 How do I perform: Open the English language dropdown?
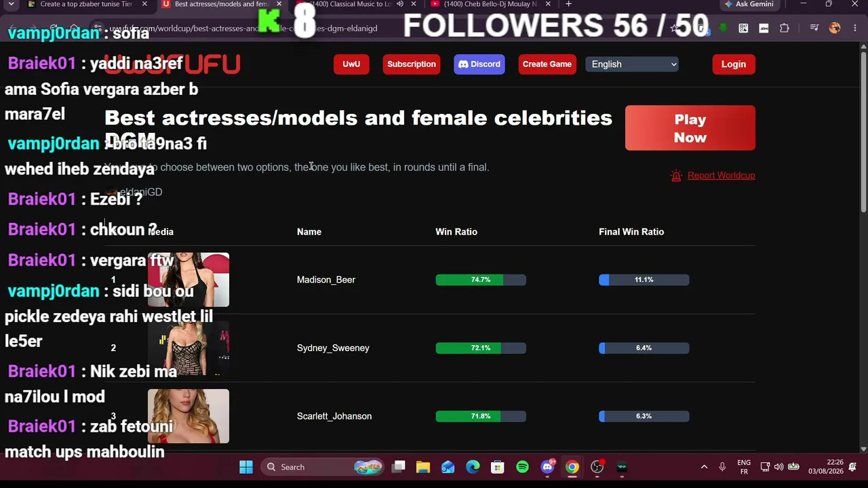(632, 64)
